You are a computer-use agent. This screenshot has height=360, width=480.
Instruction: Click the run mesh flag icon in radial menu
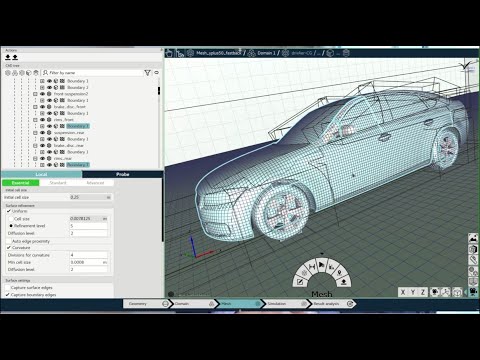coord(322,265)
